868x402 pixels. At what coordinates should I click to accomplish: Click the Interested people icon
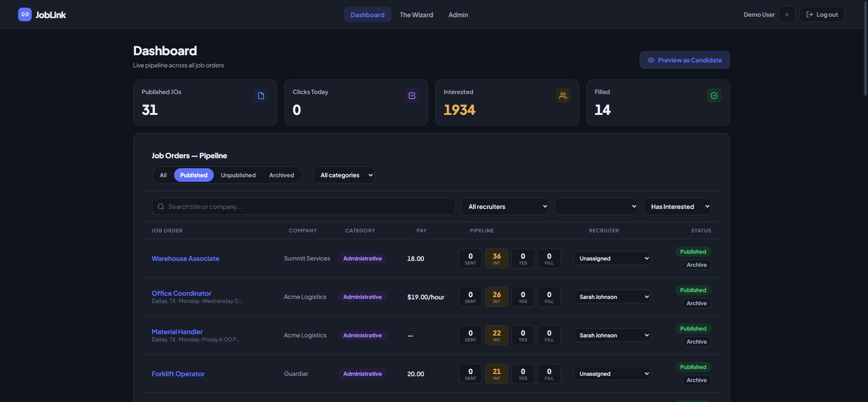coord(563,95)
